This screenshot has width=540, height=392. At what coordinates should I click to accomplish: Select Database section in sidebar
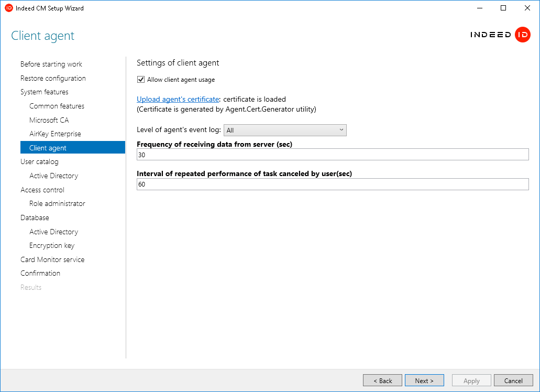point(35,217)
